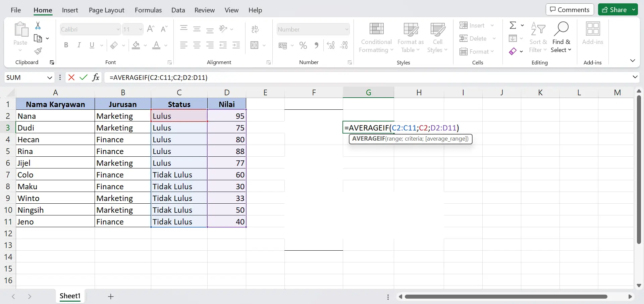Toggle Bold formatting
The height and width of the screenshot is (304, 644).
point(66,45)
